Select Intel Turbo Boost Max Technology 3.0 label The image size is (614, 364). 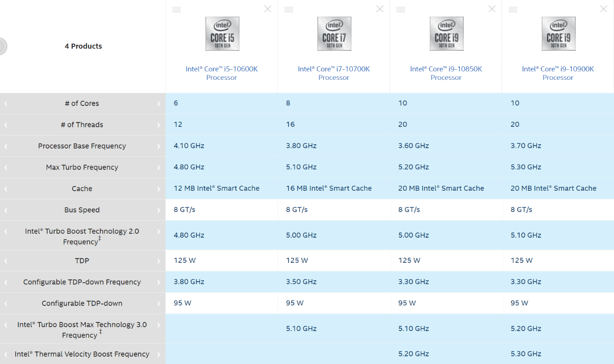click(82, 330)
